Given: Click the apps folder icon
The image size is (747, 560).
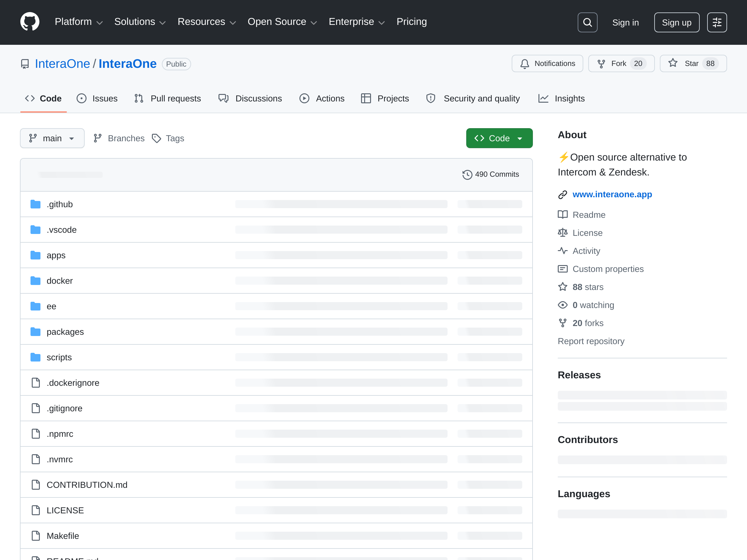Looking at the screenshot, I should (35, 255).
